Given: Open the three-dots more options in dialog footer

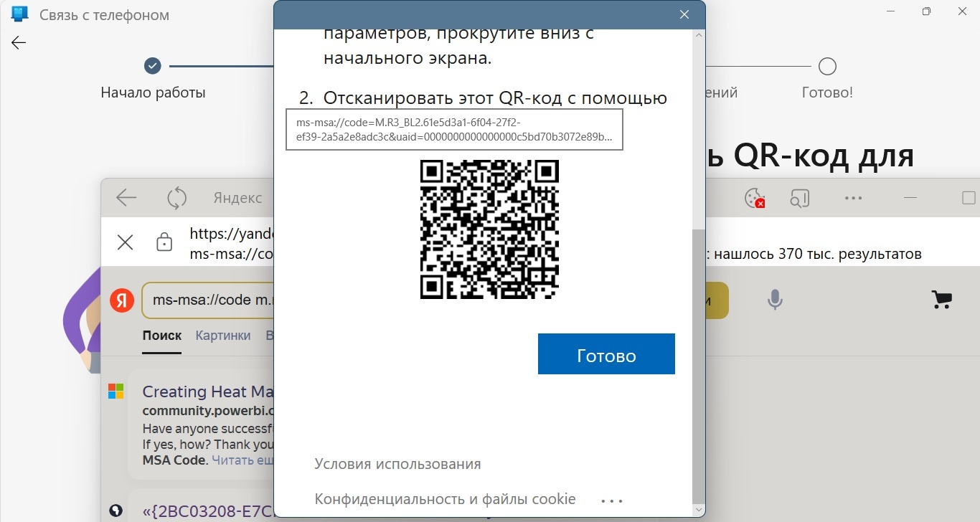Looking at the screenshot, I should click(612, 500).
